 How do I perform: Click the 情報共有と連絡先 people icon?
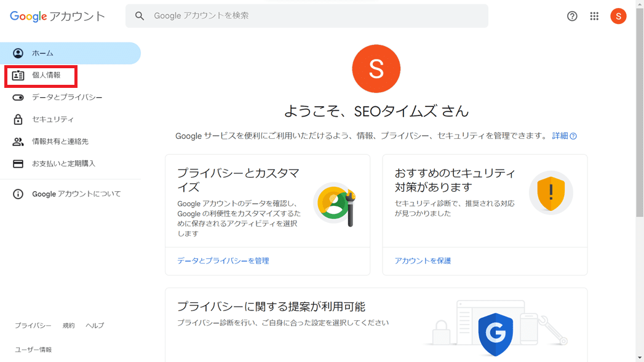point(18,141)
